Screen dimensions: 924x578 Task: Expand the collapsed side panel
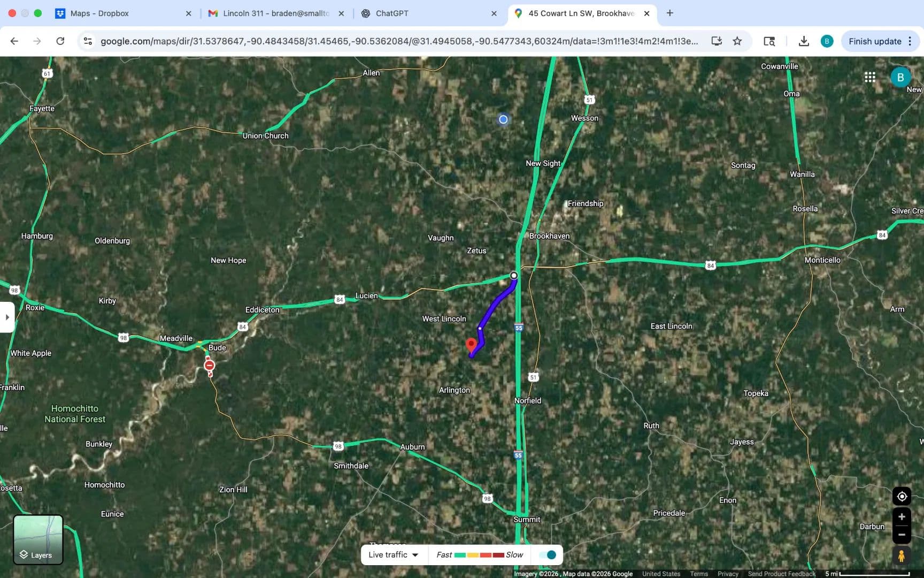(7, 317)
